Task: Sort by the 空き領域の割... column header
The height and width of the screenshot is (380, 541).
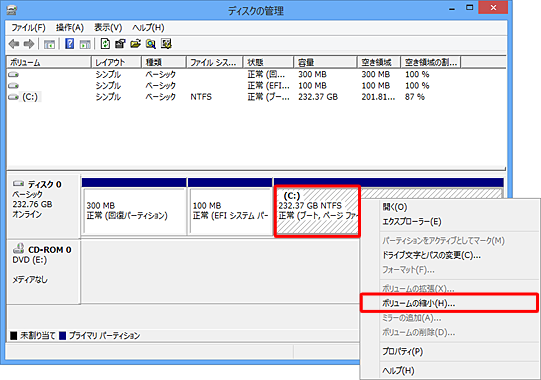Action: pyautogui.click(x=431, y=62)
